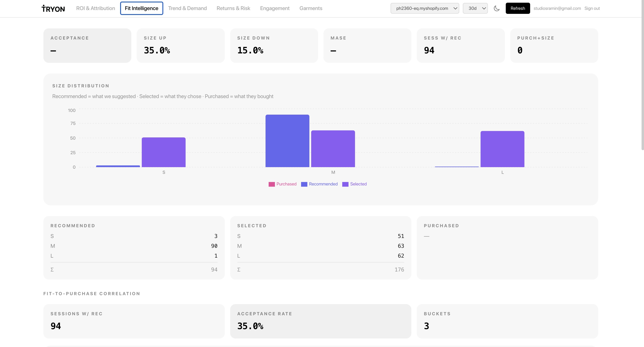Toggle Selected legend swatch

tap(345, 184)
